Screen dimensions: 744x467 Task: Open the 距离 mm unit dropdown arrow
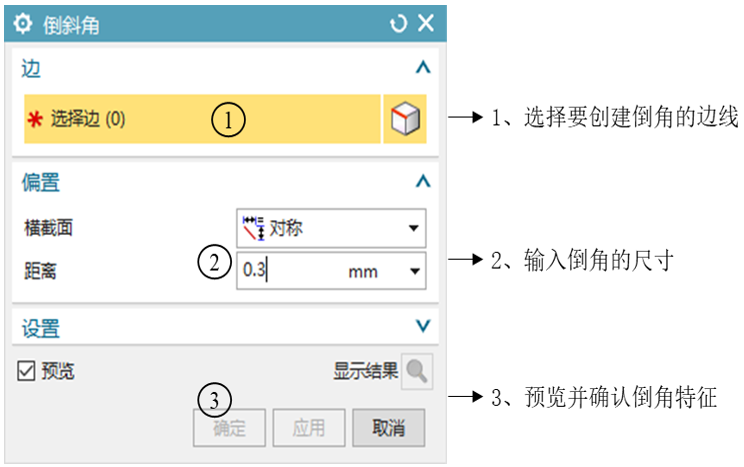click(x=413, y=270)
